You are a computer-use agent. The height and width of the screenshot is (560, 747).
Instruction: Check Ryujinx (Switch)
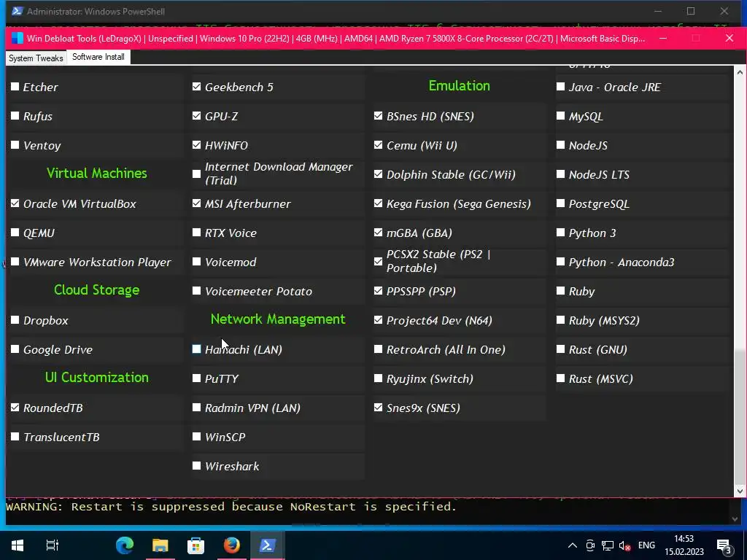click(x=379, y=378)
